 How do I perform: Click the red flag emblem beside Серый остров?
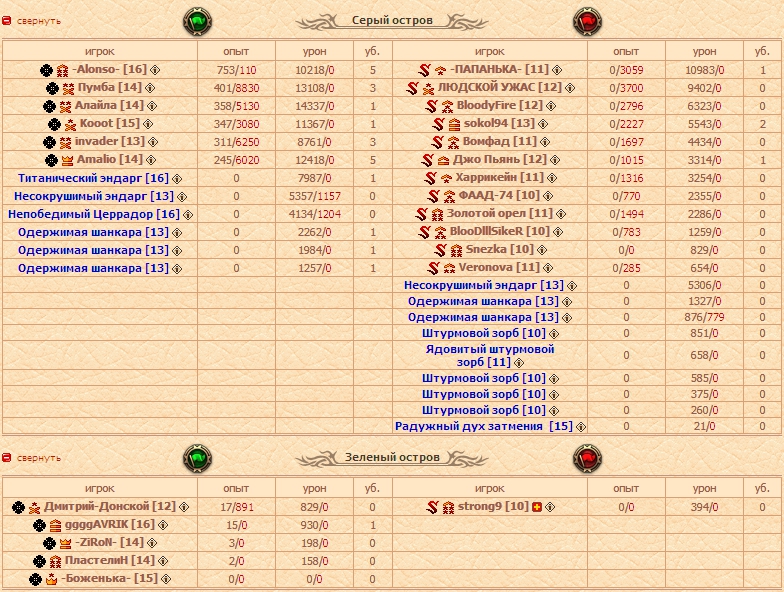587,22
